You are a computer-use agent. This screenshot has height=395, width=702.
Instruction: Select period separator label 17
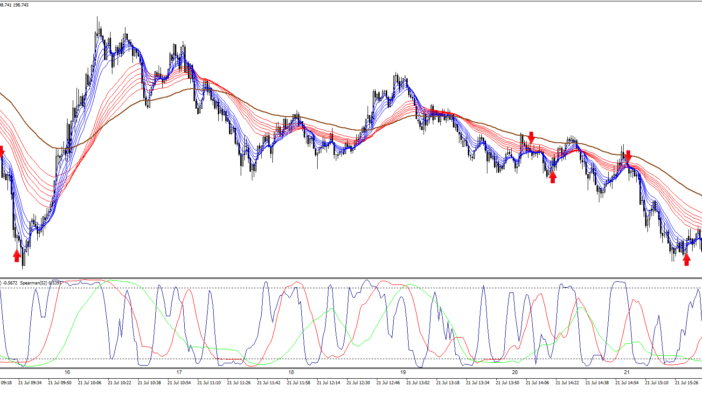179,373
